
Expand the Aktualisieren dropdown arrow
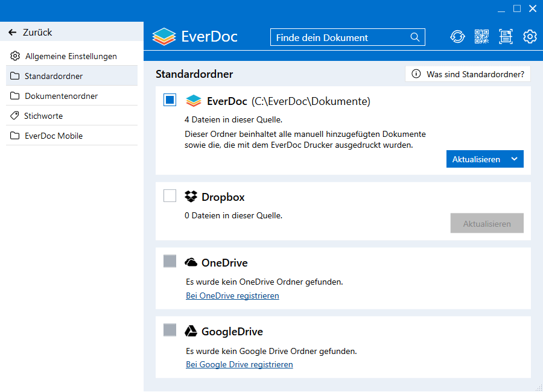[x=514, y=159]
